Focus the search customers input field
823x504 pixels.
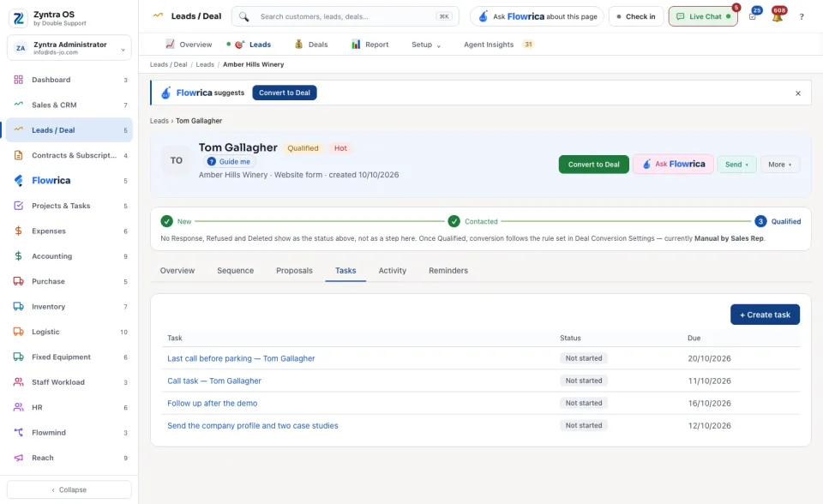tap(346, 17)
